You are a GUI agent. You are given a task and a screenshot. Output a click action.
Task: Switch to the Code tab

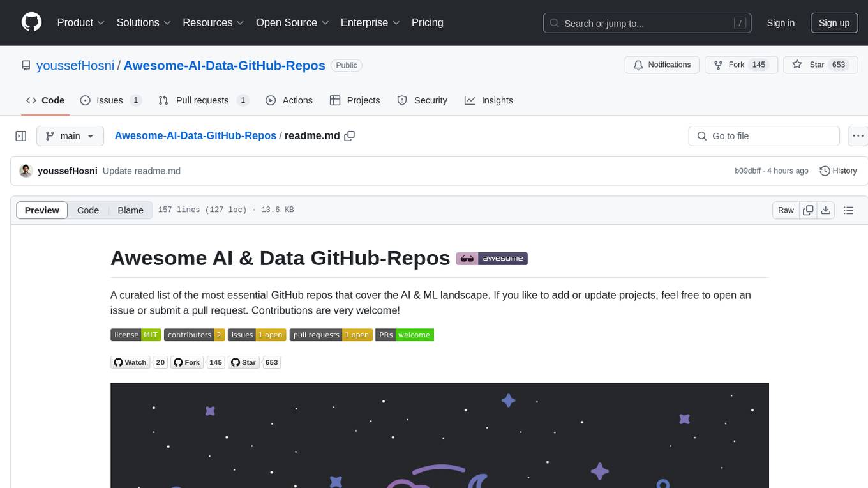(45, 100)
